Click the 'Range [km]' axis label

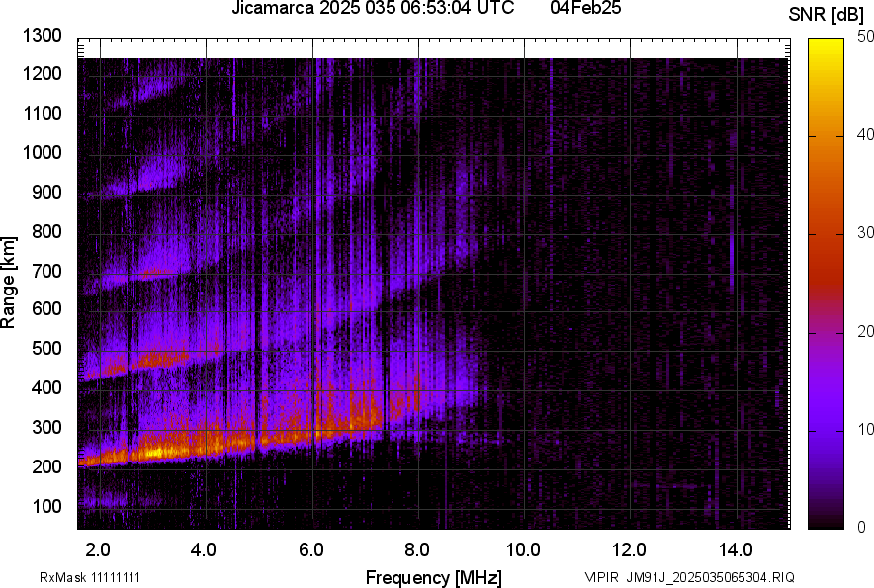point(8,282)
